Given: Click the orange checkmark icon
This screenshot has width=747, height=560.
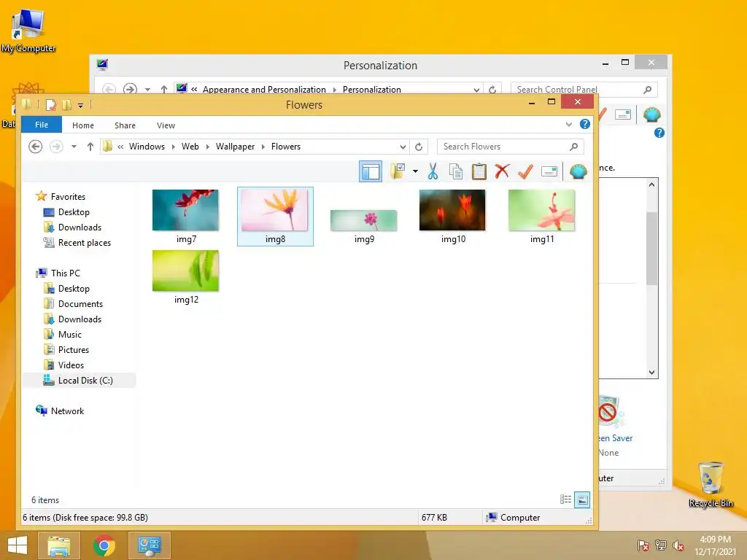Looking at the screenshot, I should pos(525,171).
